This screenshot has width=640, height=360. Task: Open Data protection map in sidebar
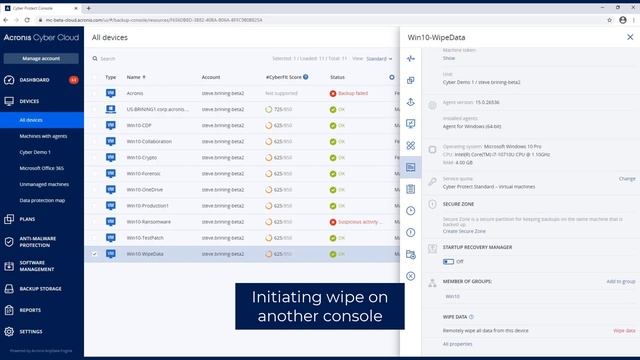[42, 200]
